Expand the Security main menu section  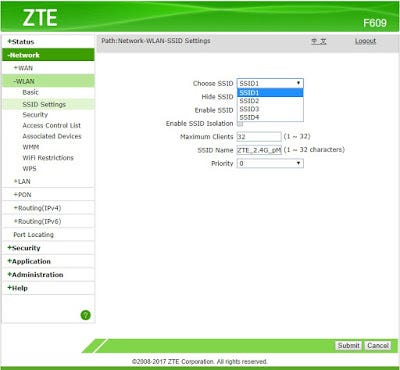24,248
